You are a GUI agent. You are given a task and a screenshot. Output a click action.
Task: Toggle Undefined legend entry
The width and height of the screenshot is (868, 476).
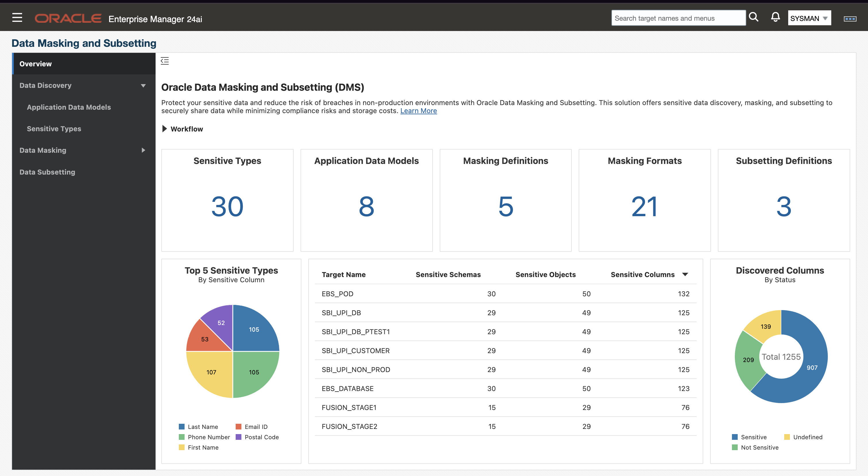[807, 437]
